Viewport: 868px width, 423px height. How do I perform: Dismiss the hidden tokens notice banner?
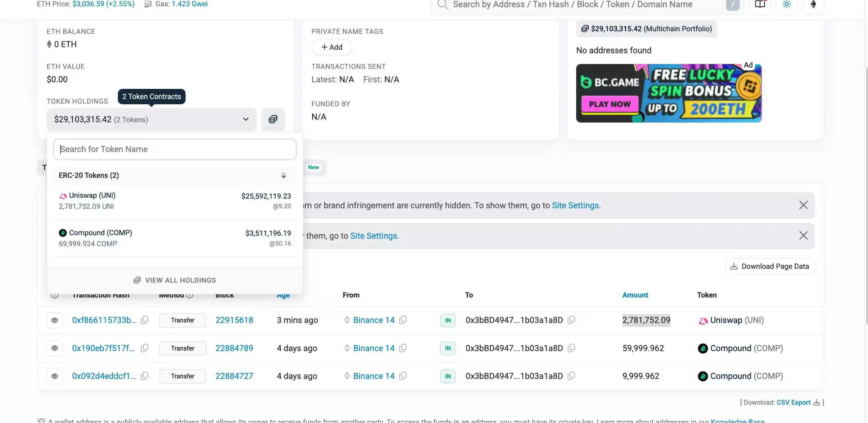804,205
